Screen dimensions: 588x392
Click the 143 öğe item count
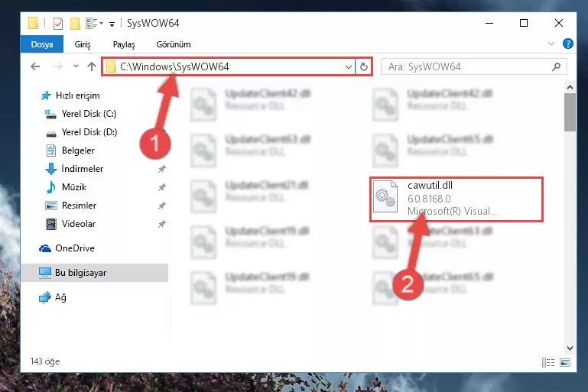pos(45,361)
